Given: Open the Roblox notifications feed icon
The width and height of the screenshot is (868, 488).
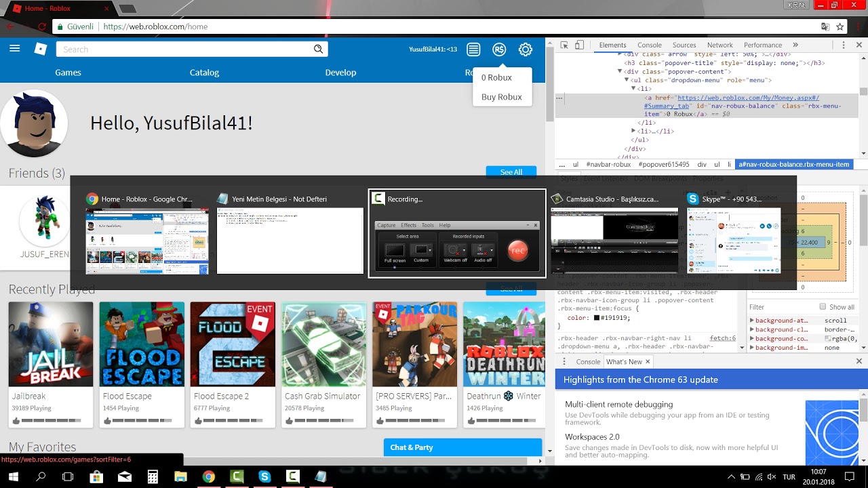Looking at the screenshot, I should [x=473, y=49].
